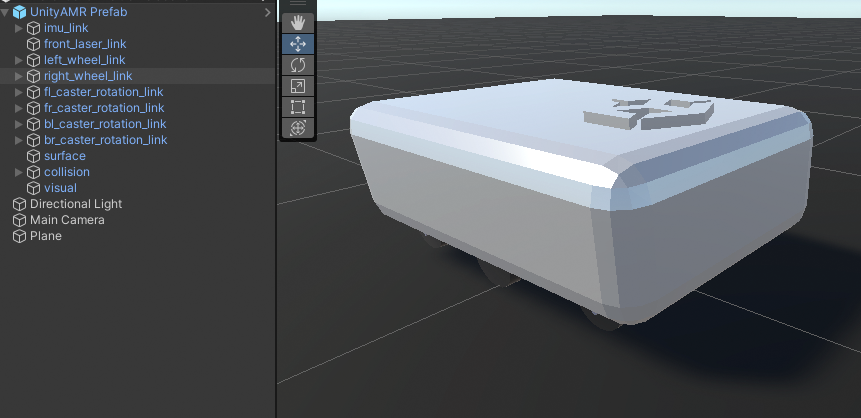861x418 pixels.
Task: Select the fl_caster_rotation_link object
Action: (x=104, y=92)
